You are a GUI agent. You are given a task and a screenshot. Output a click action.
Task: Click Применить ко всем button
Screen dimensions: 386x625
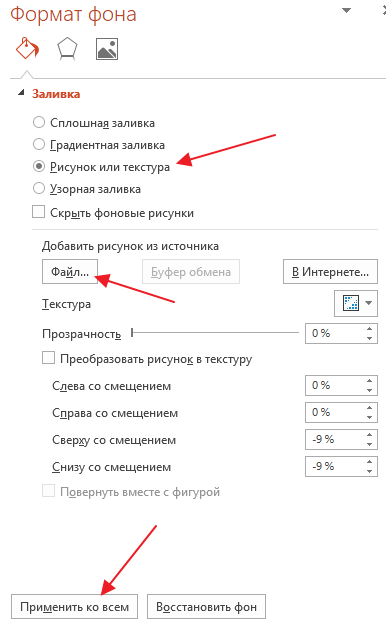75,607
